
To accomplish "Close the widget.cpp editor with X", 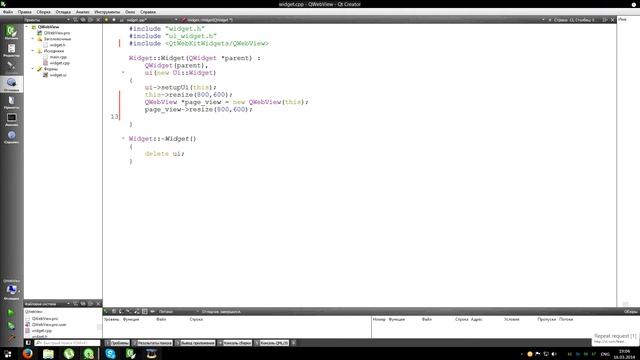I will [x=612, y=20].
